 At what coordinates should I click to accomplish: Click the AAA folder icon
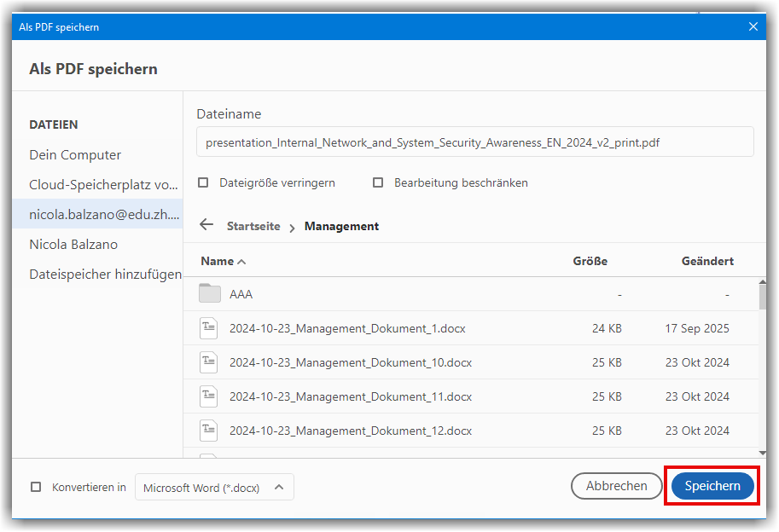click(x=209, y=294)
